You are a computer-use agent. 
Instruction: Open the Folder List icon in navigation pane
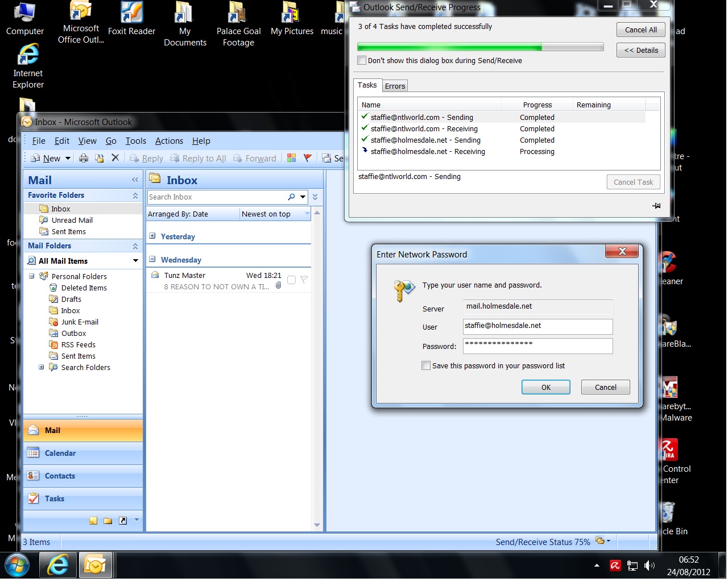click(x=108, y=521)
